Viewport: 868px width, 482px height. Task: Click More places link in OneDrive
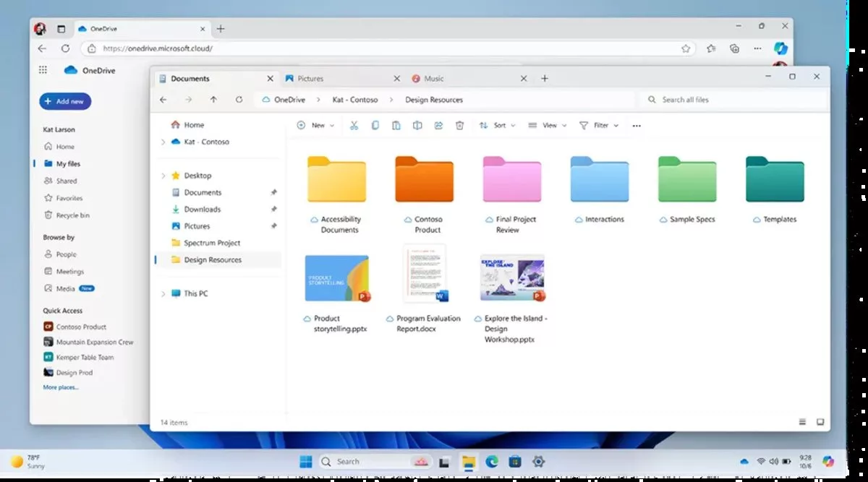(61, 387)
